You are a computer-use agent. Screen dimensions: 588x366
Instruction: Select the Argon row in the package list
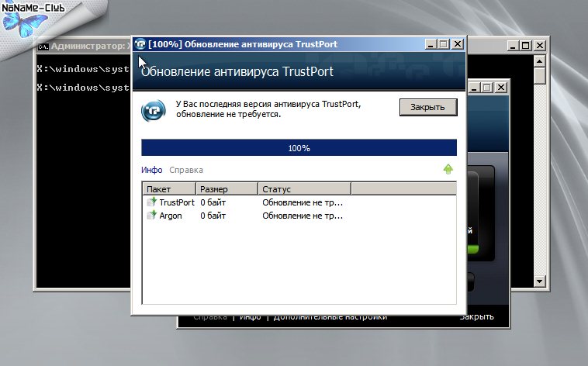click(233, 216)
